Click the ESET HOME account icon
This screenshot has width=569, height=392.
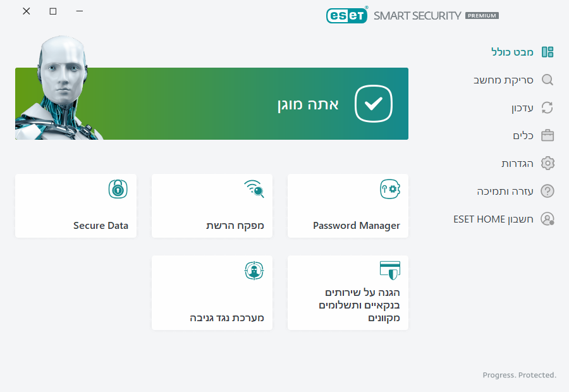[548, 219]
